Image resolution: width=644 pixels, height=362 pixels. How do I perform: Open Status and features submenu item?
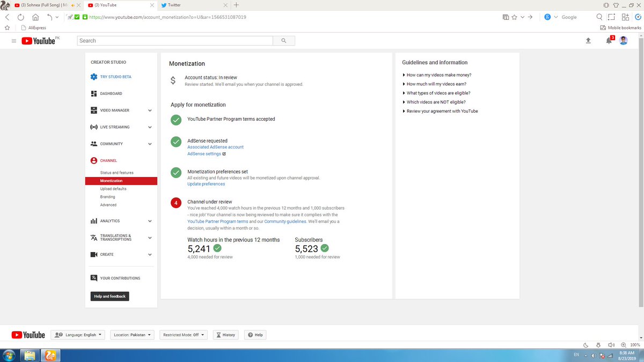point(116,173)
